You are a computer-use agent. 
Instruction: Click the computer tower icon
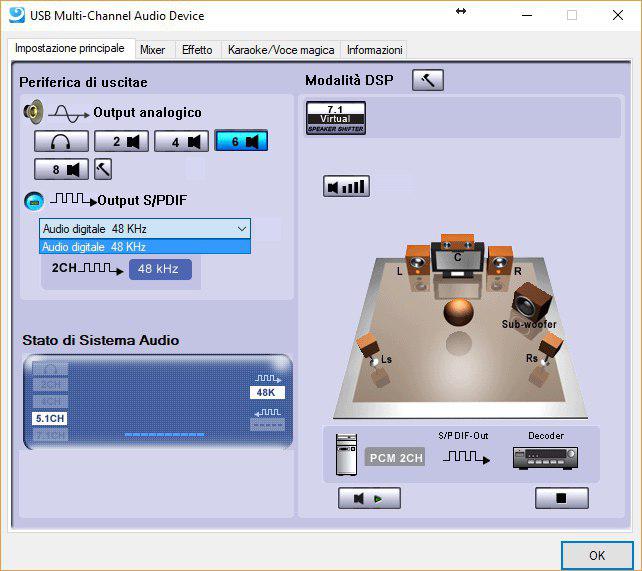click(346, 454)
